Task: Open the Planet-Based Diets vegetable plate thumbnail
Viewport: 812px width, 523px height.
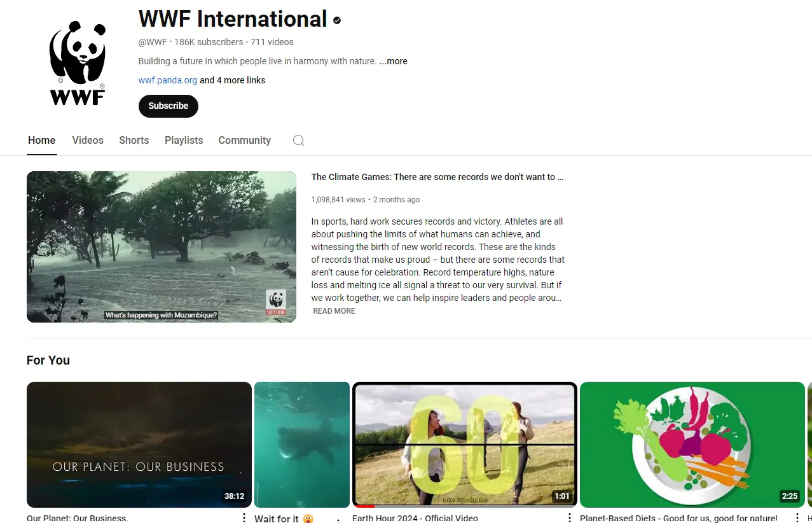Action: tap(692, 445)
